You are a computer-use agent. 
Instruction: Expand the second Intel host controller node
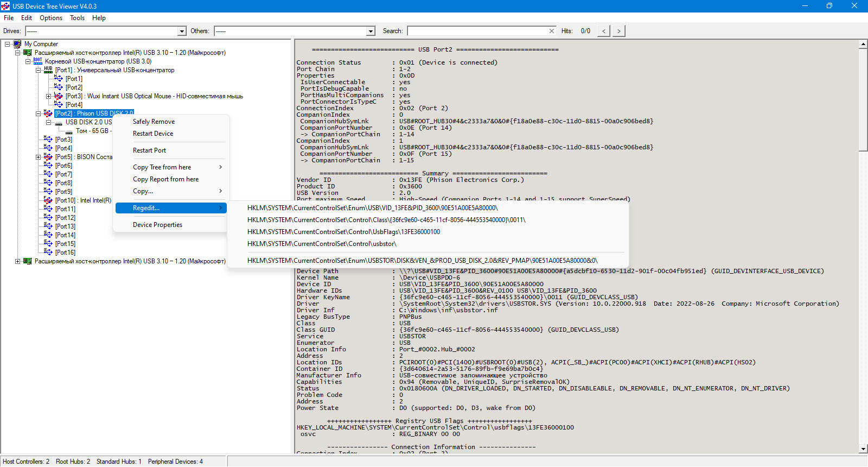tap(18, 261)
